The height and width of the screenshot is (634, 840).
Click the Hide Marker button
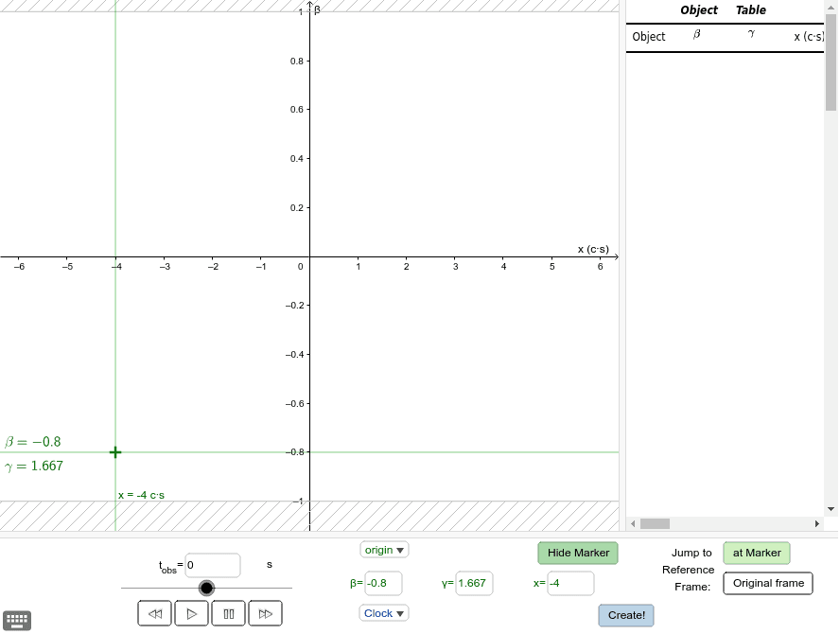578,553
